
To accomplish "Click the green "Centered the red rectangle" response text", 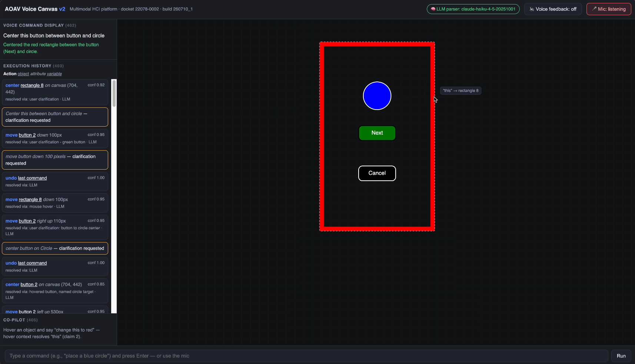I will point(51,48).
